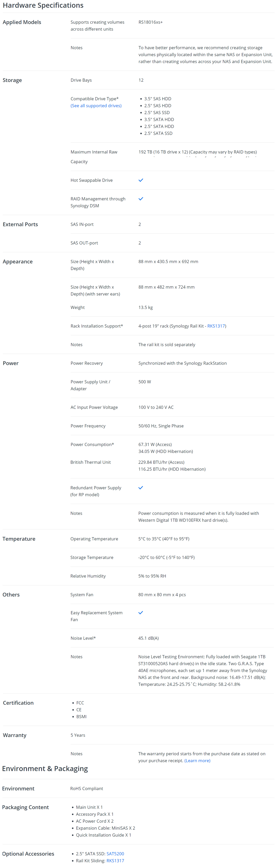Click the Certification section title

coord(18,702)
